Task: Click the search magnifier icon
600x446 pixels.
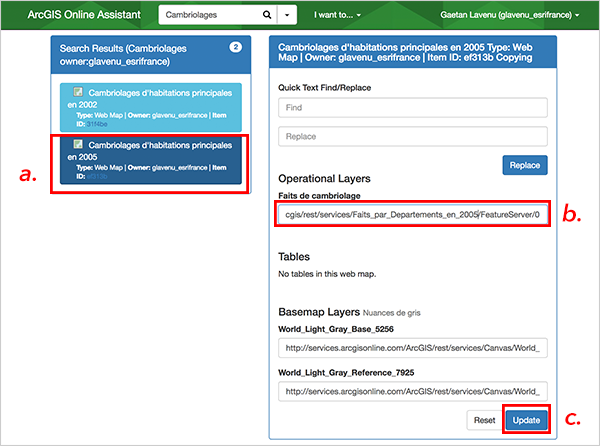Action: point(267,15)
